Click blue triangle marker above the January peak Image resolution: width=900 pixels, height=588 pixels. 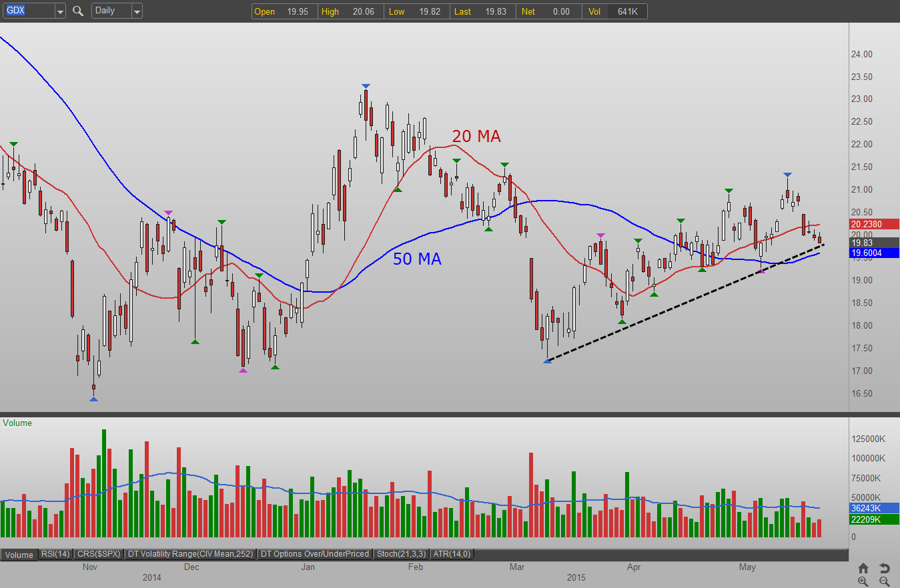coord(366,86)
